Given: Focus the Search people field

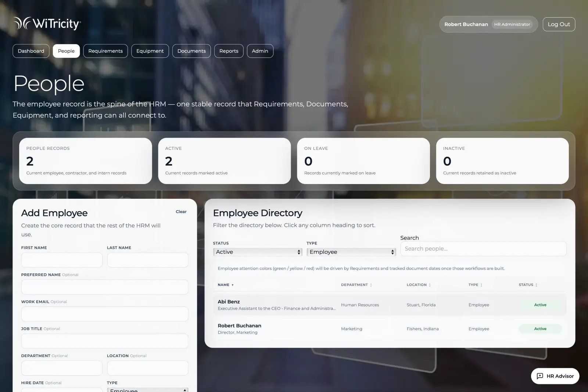Looking at the screenshot, I should [x=483, y=249].
